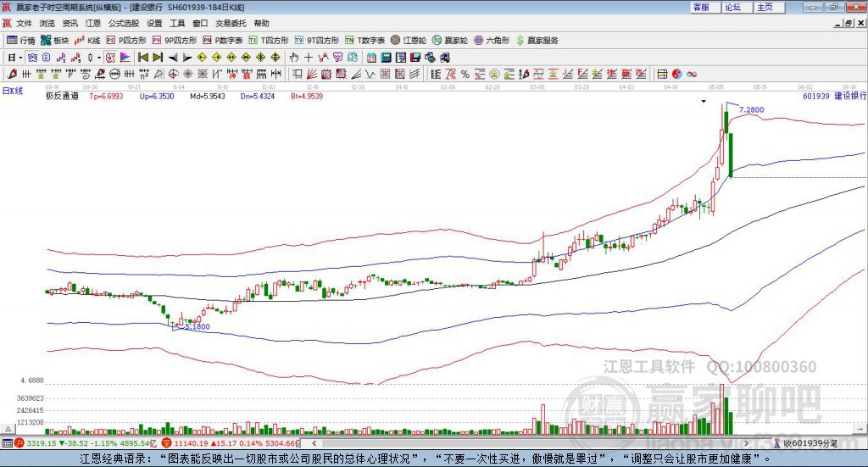Click the zigzag wave line tool
This screenshot has width=868, height=467.
370,74
